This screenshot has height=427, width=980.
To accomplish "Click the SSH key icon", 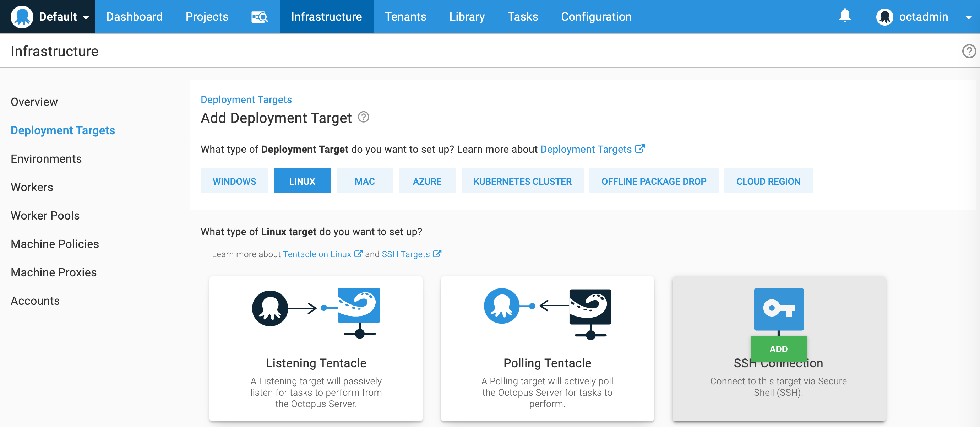I will tap(778, 309).
